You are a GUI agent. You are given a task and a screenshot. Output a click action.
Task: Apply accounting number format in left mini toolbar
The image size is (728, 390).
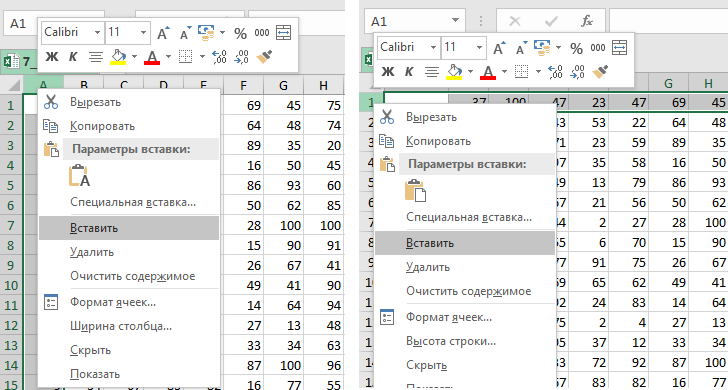(x=206, y=32)
